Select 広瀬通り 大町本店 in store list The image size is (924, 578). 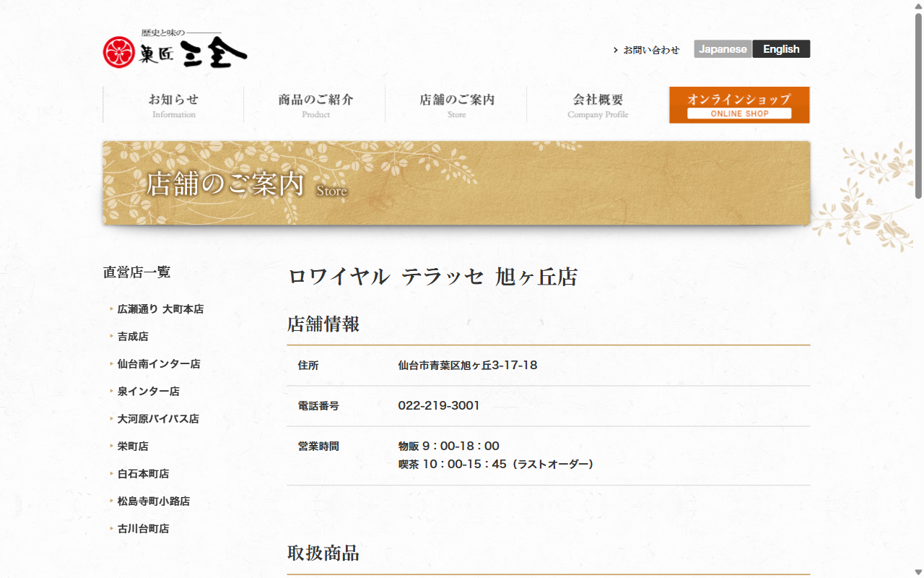tap(160, 309)
